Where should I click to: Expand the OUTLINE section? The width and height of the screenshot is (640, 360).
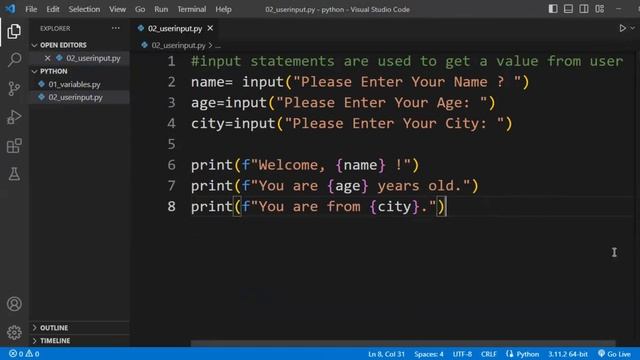click(x=35, y=328)
